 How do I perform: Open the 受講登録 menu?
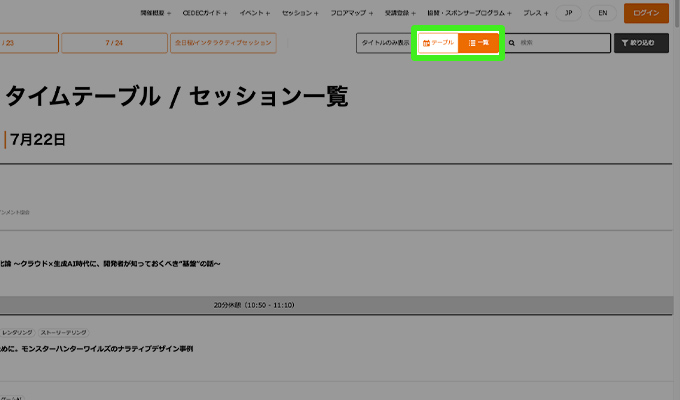[x=400, y=13]
